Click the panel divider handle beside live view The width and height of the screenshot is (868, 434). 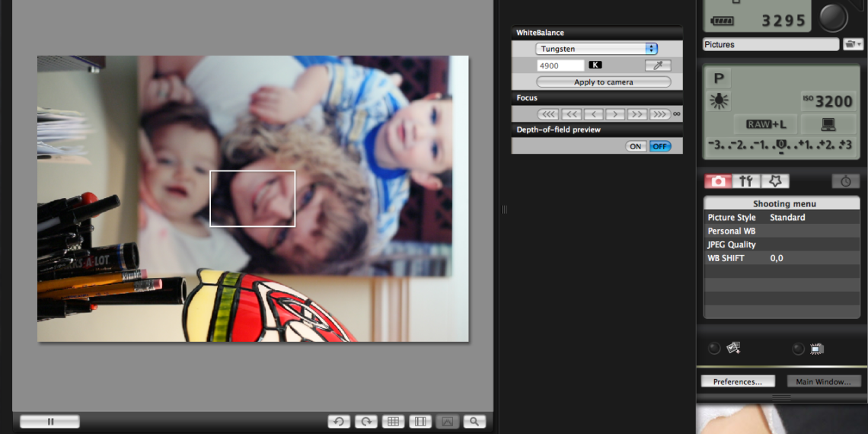[504, 209]
